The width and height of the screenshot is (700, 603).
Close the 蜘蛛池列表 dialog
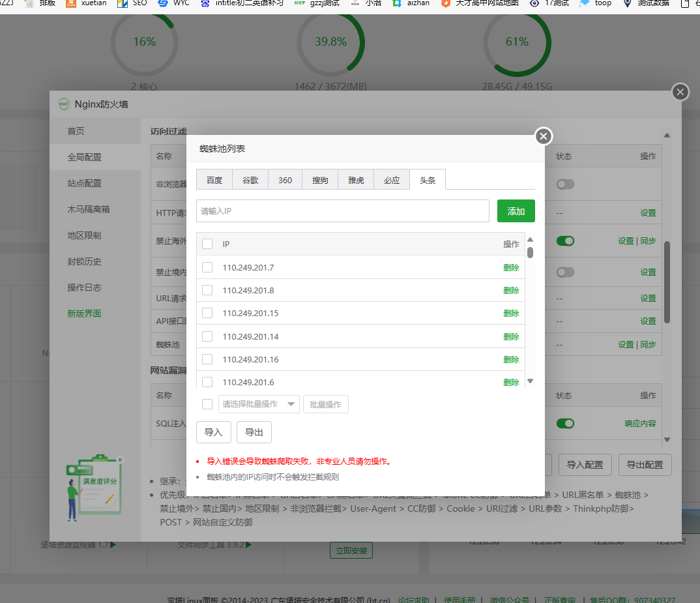(544, 136)
